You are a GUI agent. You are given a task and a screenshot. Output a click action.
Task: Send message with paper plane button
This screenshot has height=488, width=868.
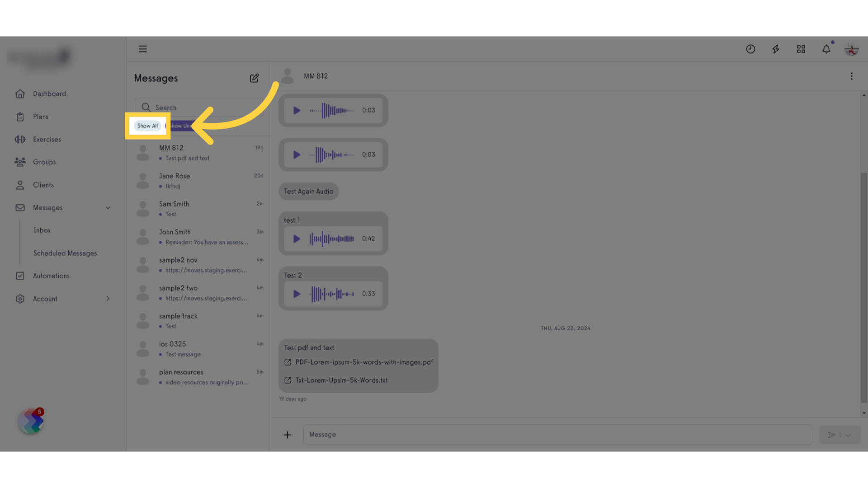click(x=831, y=435)
